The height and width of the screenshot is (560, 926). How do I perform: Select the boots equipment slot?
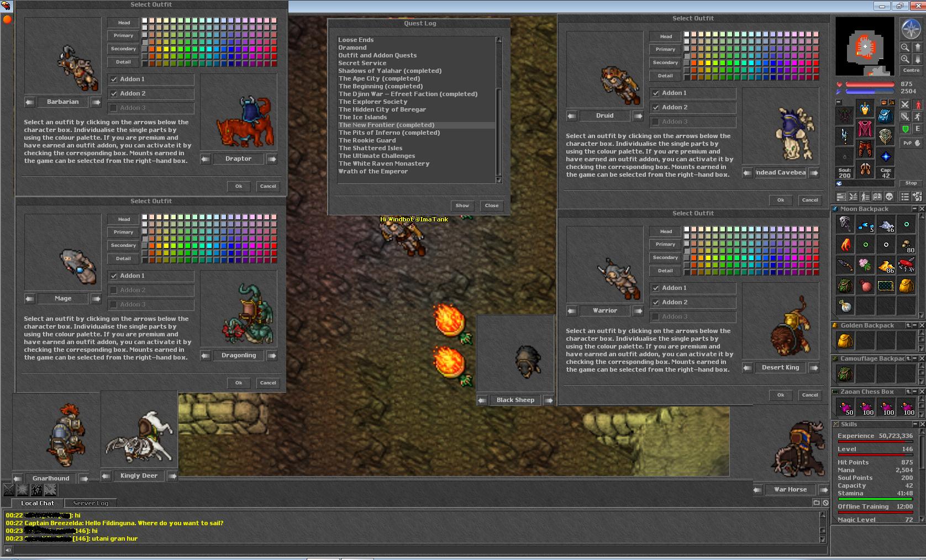click(865, 169)
